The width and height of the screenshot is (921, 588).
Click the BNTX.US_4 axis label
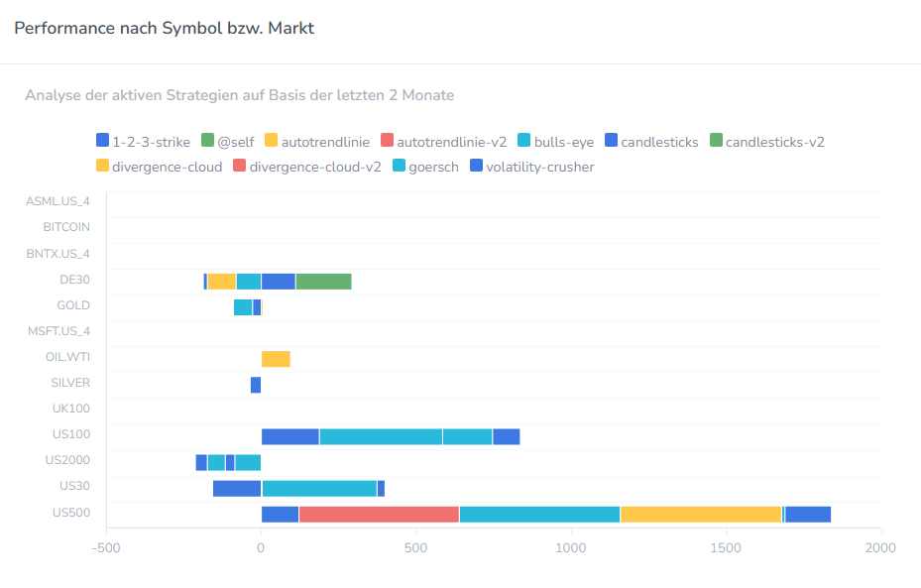coord(58,254)
